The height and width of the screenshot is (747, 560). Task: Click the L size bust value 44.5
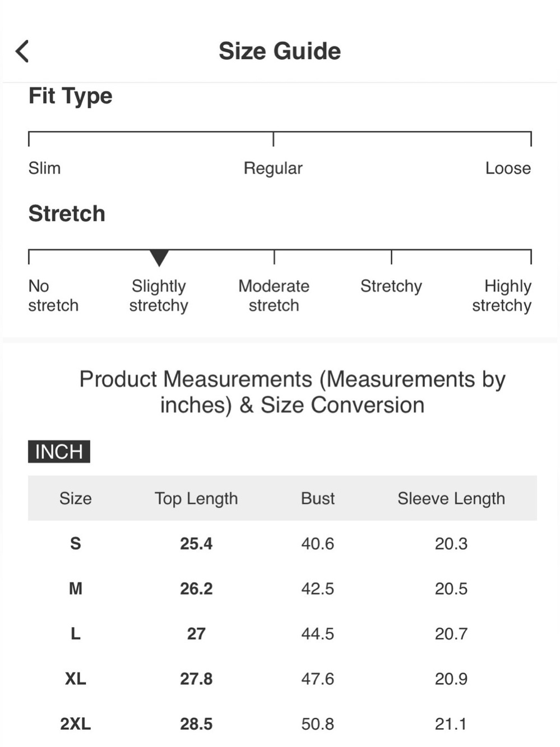(318, 634)
